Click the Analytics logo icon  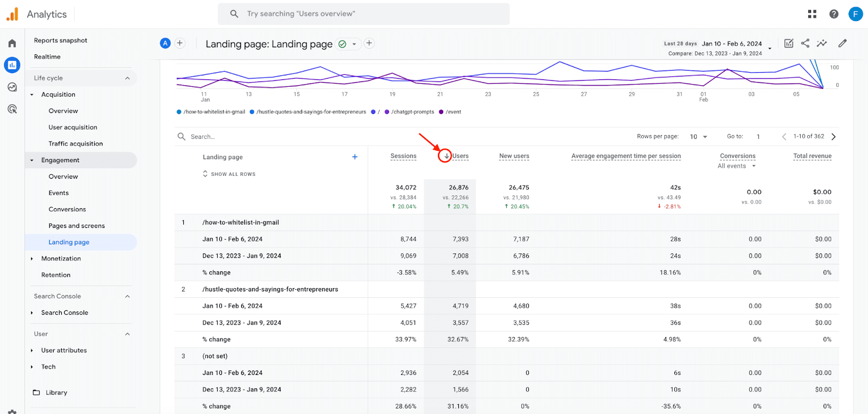[12, 14]
